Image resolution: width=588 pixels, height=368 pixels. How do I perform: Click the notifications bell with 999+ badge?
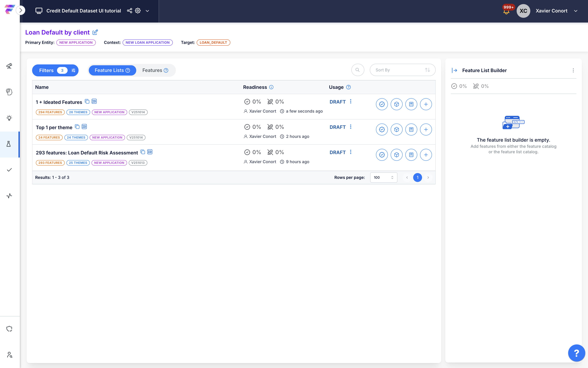coord(506,11)
